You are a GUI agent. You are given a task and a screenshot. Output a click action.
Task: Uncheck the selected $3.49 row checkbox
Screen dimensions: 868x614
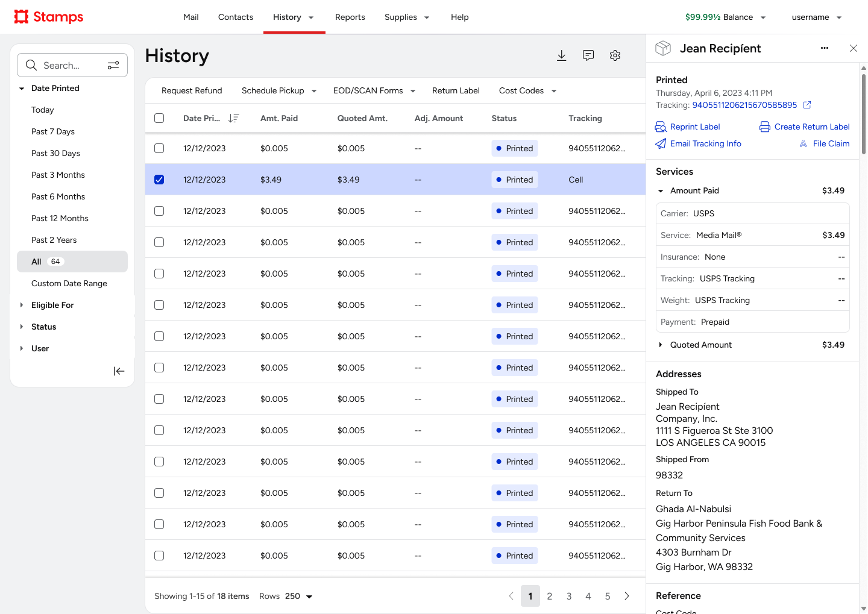(x=159, y=180)
